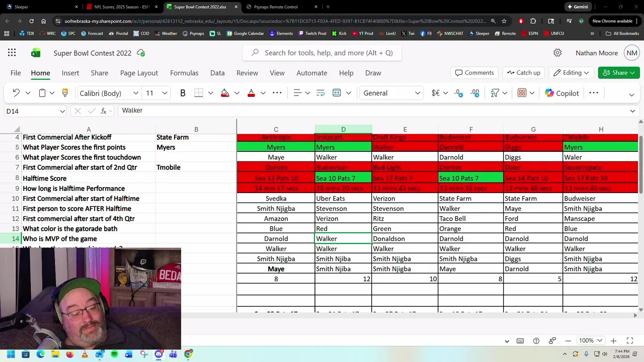This screenshot has width=644, height=362.
Task: Apply the red font color A
Action: (251, 93)
